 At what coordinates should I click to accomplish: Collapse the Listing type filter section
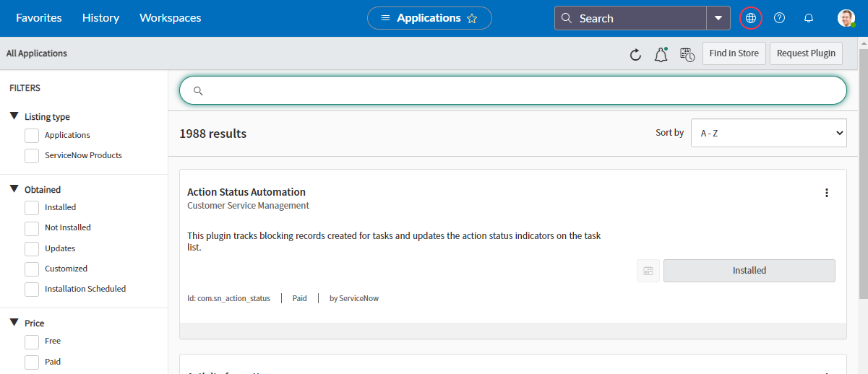[x=14, y=116]
